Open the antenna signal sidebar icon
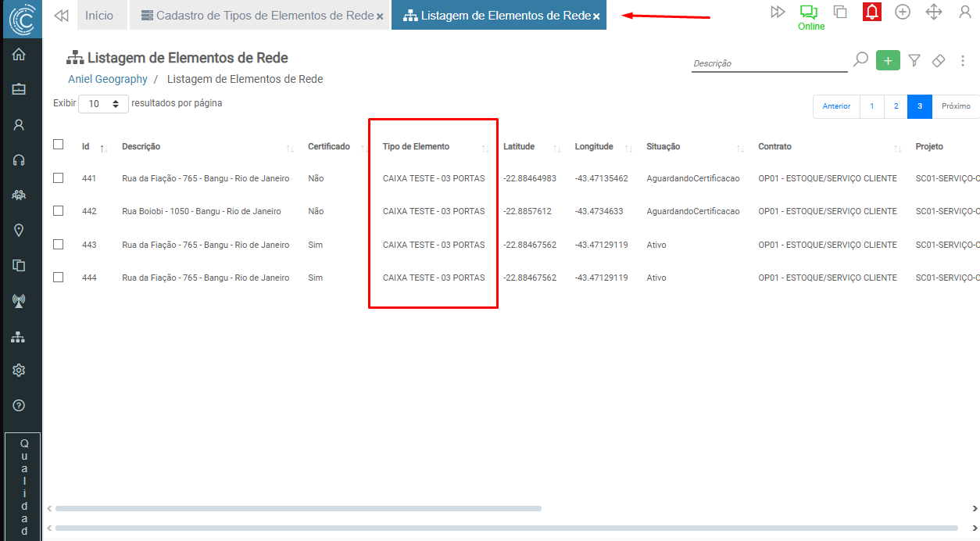This screenshot has width=980, height=541. click(x=19, y=300)
